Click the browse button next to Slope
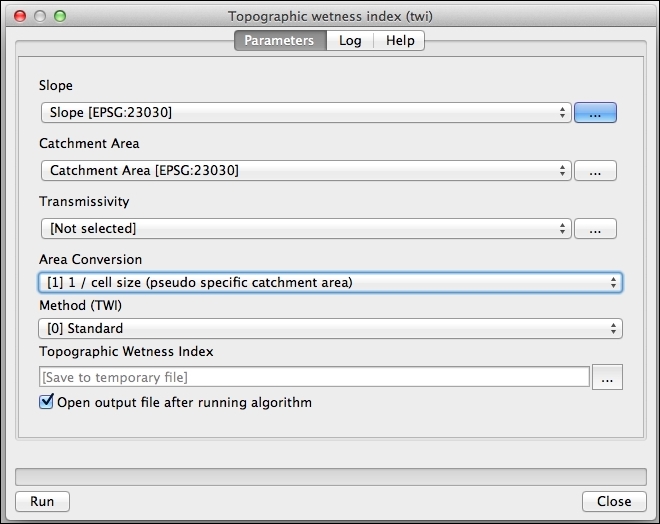Viewport: 660px width, 524px height. [595, 114]
